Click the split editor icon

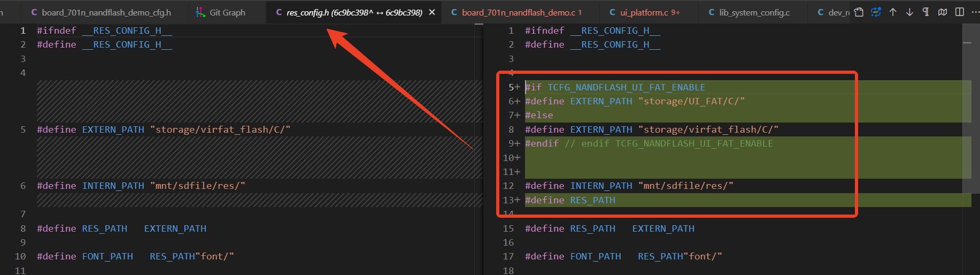960,12
